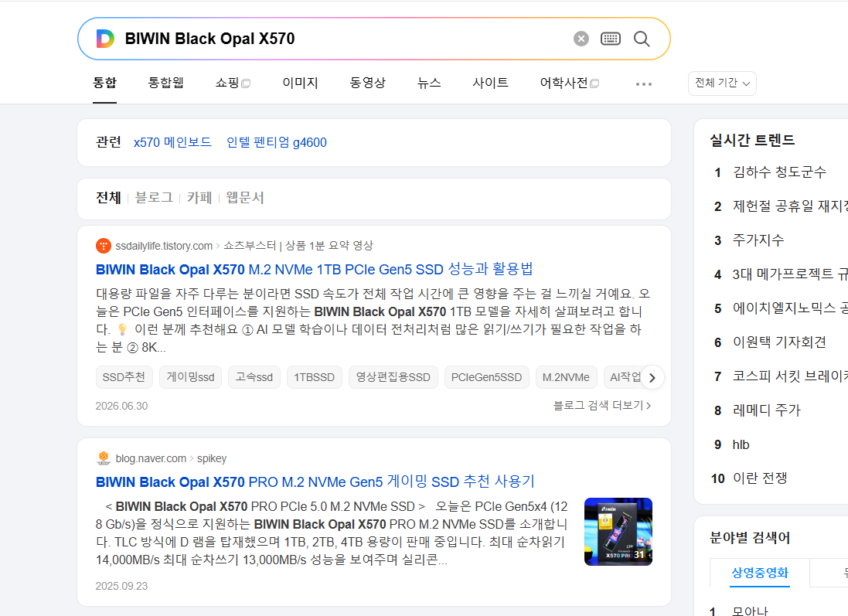The image size is (848, 616).
Task: Switch to the 통합 tab
Action: click(x=105, y=83)
